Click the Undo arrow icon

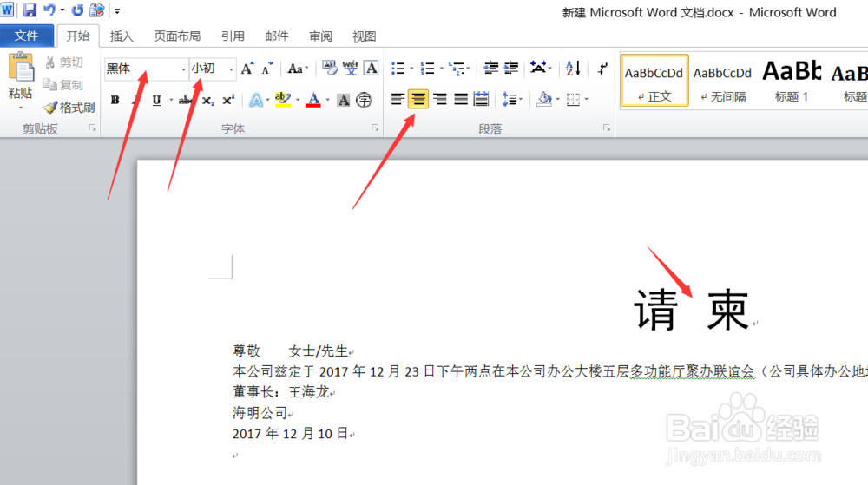point(49,10)
